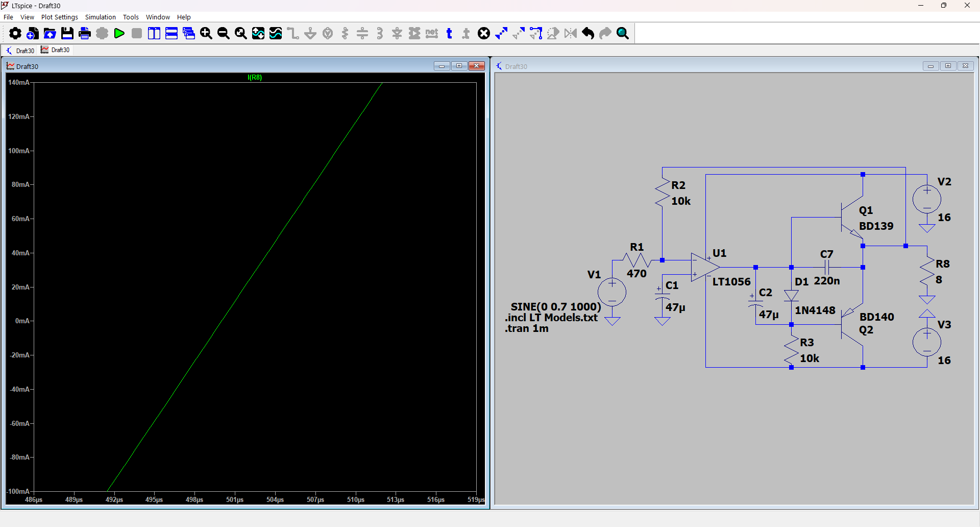The width and height of the screenshot is (980, 527).
Task: Halt the simulation
Action: pyautogui.click(x=137, y=34)
